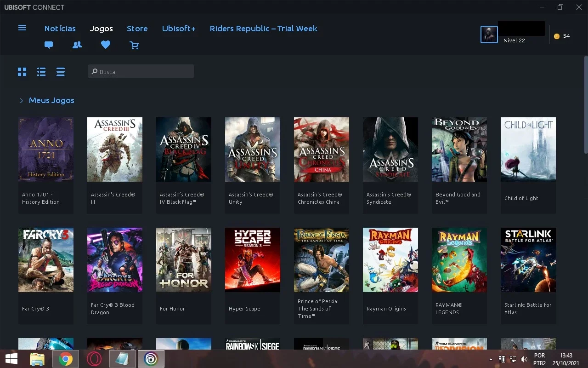Collapse the Meus Jogos section

pyautogui.click(x=21, y=100)
